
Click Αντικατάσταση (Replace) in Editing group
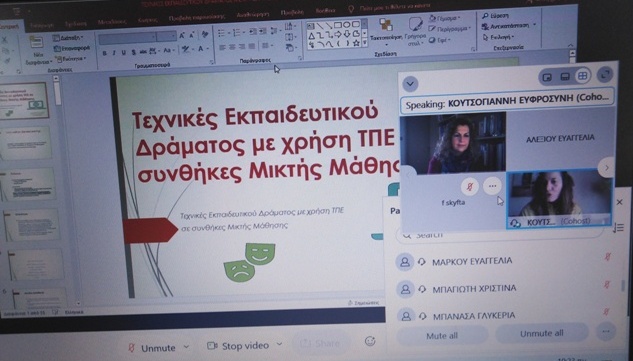pos(508,26)
